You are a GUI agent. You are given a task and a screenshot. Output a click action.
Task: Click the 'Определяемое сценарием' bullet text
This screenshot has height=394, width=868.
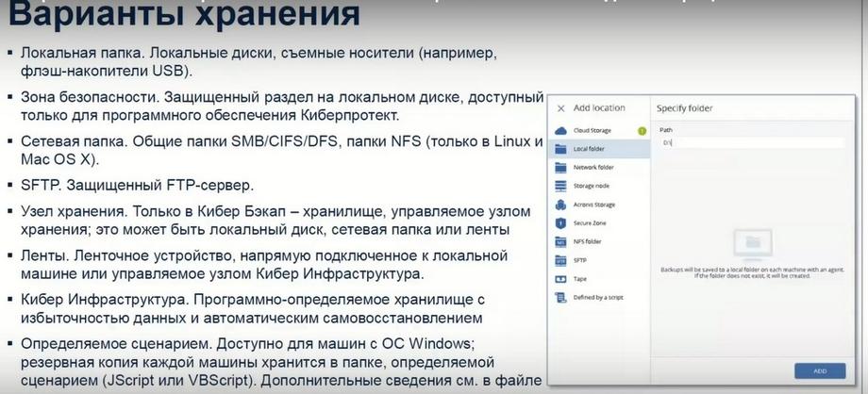click(x=280, y=362)
